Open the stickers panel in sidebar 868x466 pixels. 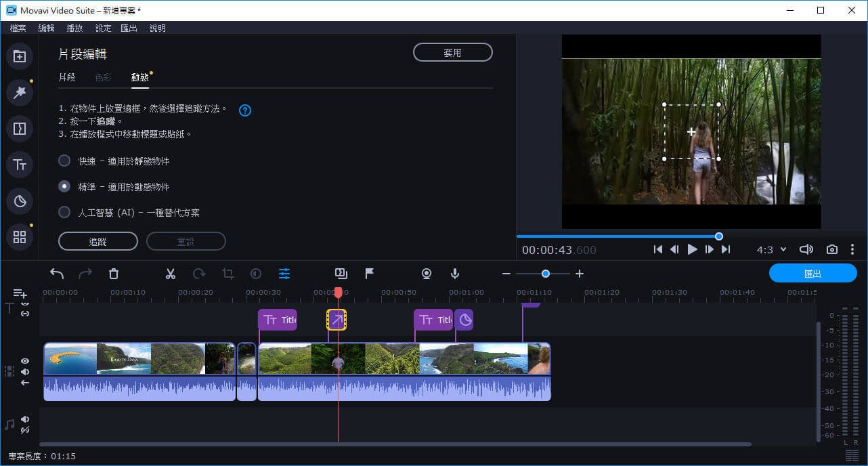point(20,200)
